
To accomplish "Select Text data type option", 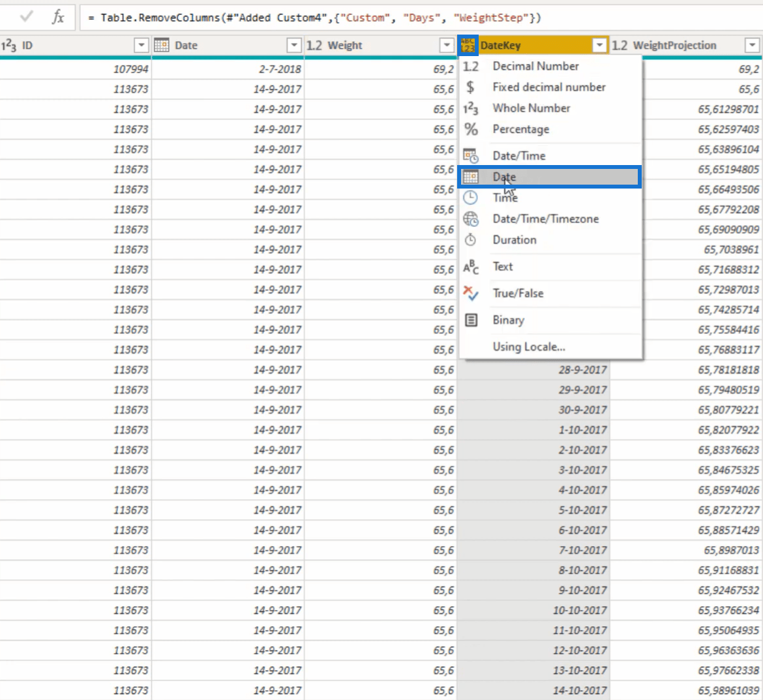I will click(550, 266).
